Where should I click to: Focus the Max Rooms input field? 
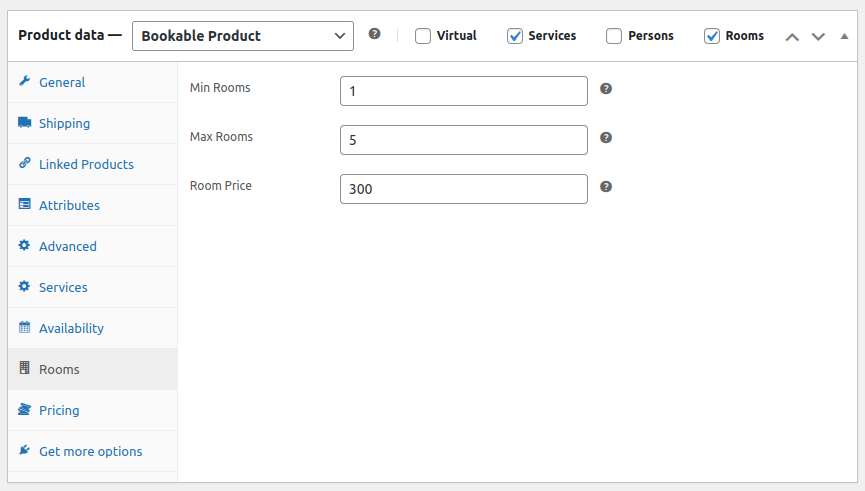(x=463, y=140)
